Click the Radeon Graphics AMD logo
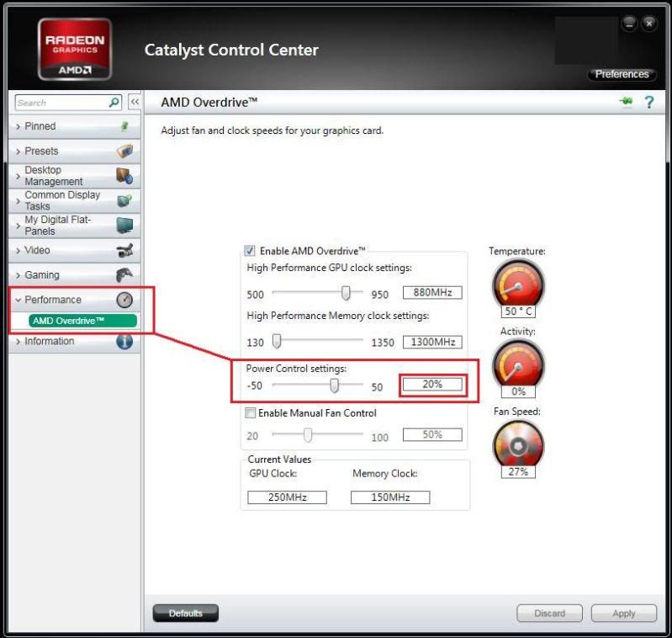The height and width of the screenshot is (638, 672). click(x=75, y=49)
